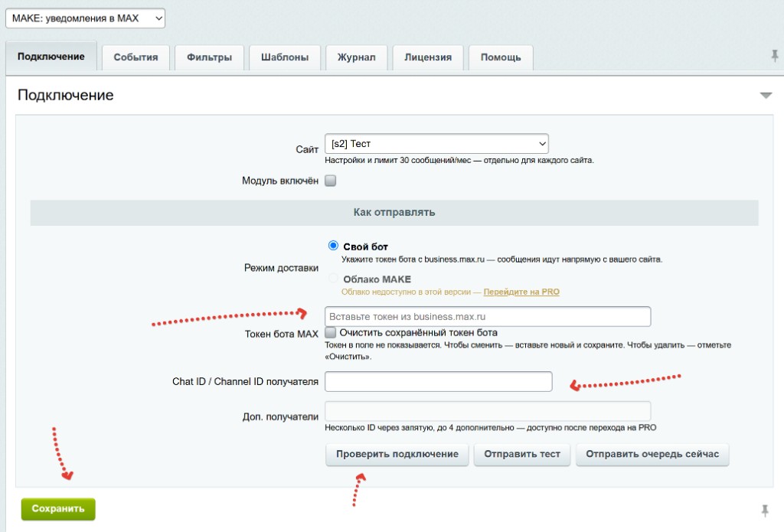Image resolution: width=784 pixels, height=532 pixels.
Task: Open the Журнал tab
Action: coord(357,57)
